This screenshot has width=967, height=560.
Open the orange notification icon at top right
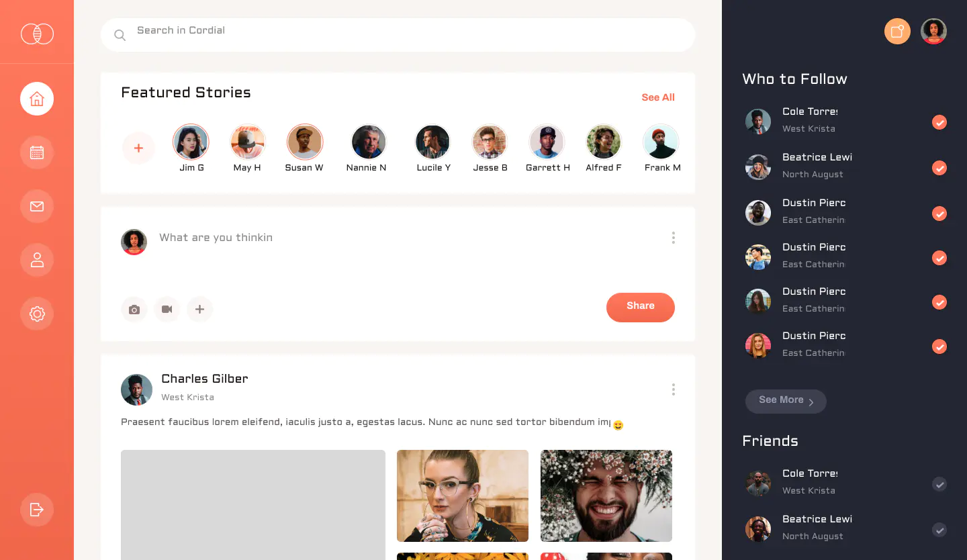897,32
